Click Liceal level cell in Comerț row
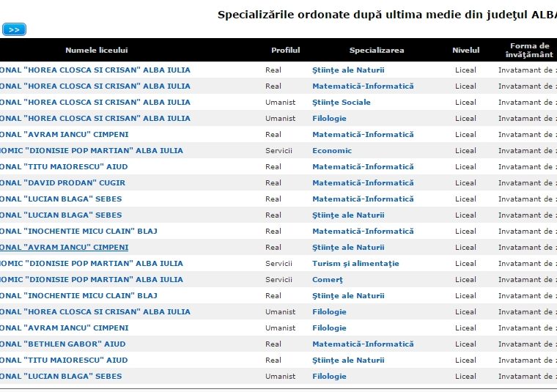The image size is (557, 392). (x=465, y=280)
